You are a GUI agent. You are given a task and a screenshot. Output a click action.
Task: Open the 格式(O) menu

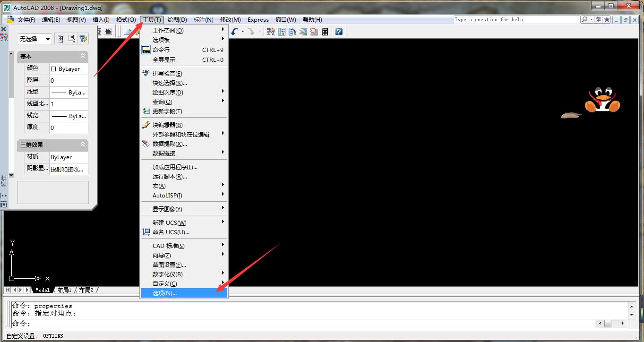tap(126, 20)
